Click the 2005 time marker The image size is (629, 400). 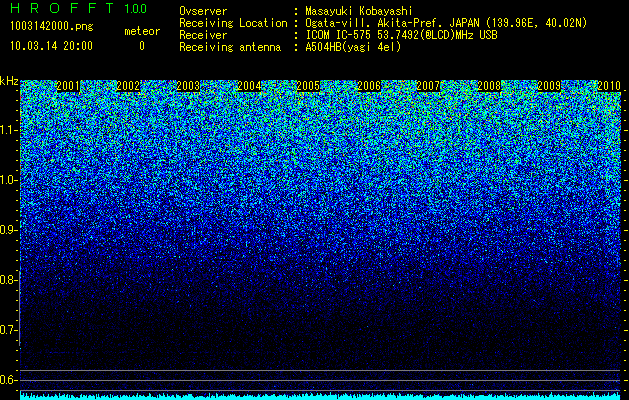[308, 86]
